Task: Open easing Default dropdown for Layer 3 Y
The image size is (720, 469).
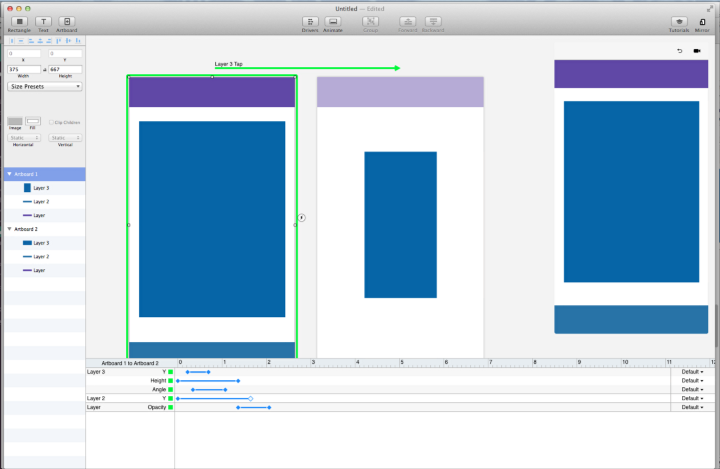Action: click(x=692, y=372)
